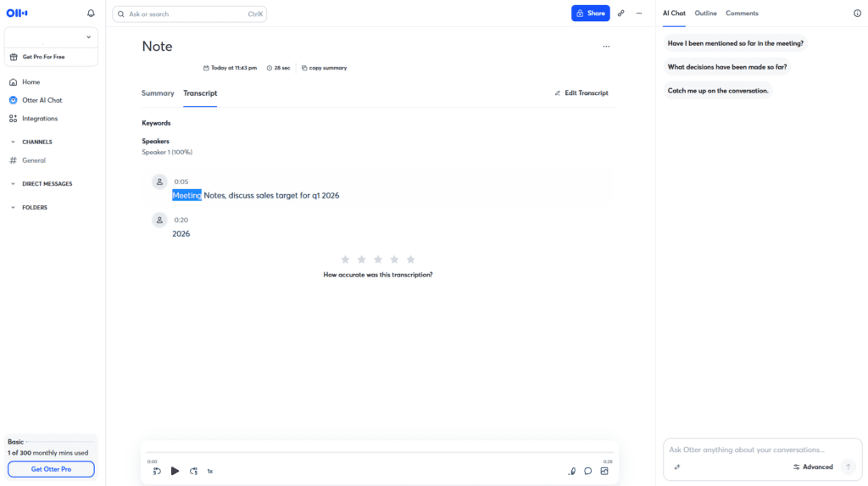Screen dimensions: 868x486
Task: Switch to the Outline tab
Action: point(706,14)
